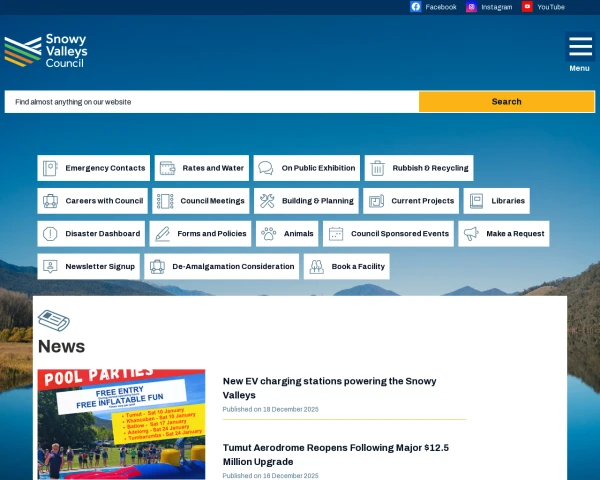Open Emergency Contacts quick link
This screenshot has height=480, width=600.
[94, 168]
